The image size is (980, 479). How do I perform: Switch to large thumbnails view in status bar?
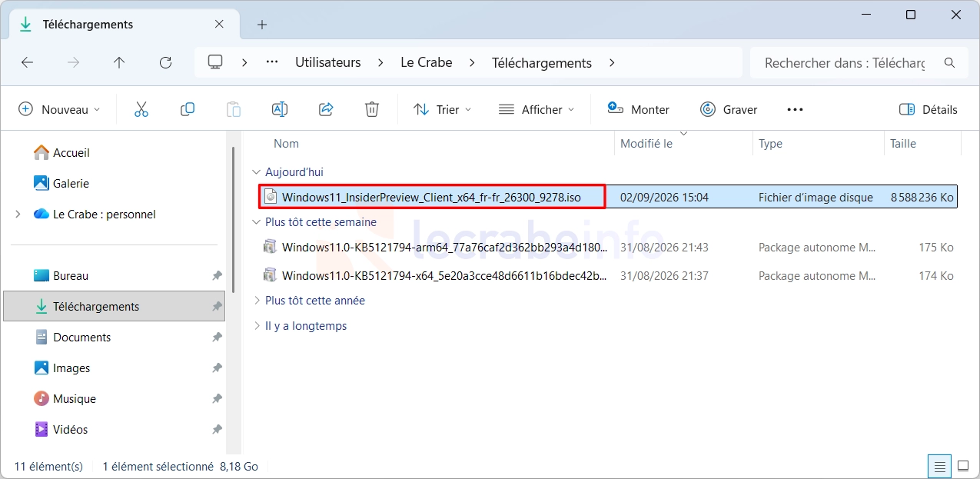click(962, 466)
